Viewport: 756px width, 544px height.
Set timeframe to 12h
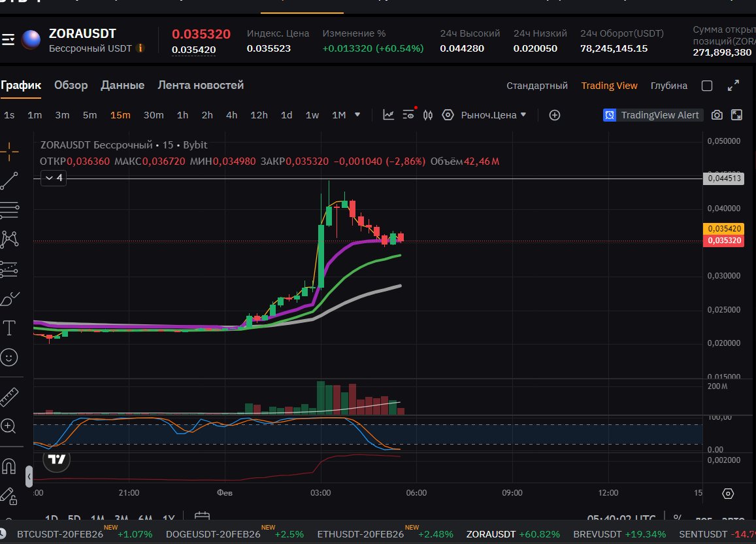pos(259,115)
